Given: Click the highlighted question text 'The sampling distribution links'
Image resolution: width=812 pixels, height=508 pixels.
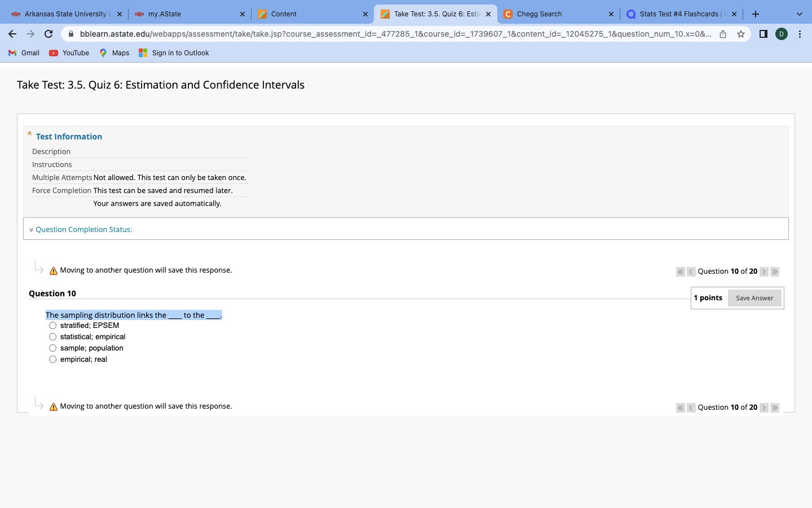Looking at the screenshot, I should point(134,315).
